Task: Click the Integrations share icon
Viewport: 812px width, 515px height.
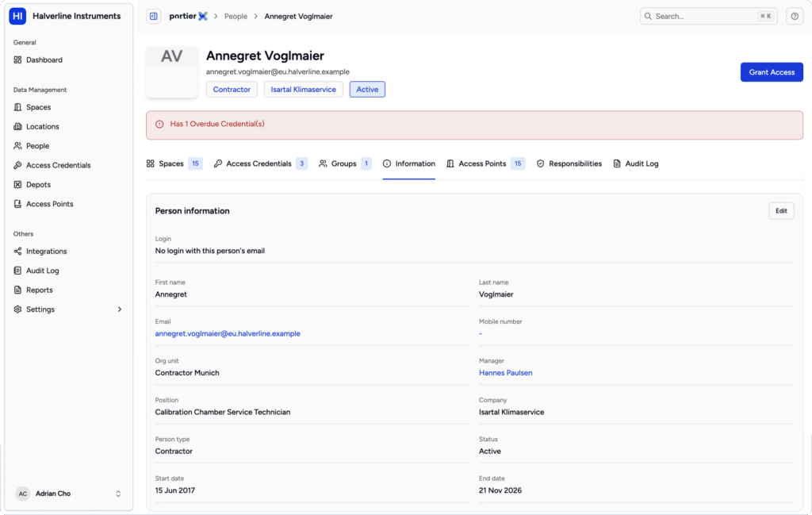Action: pyautogui.click(x=17, y=252)
